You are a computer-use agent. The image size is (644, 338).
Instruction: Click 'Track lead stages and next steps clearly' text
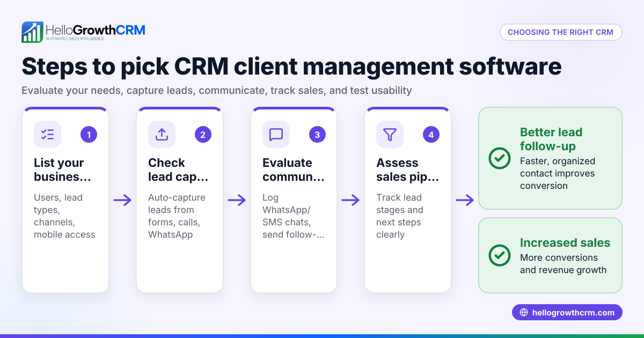point(400,216)
